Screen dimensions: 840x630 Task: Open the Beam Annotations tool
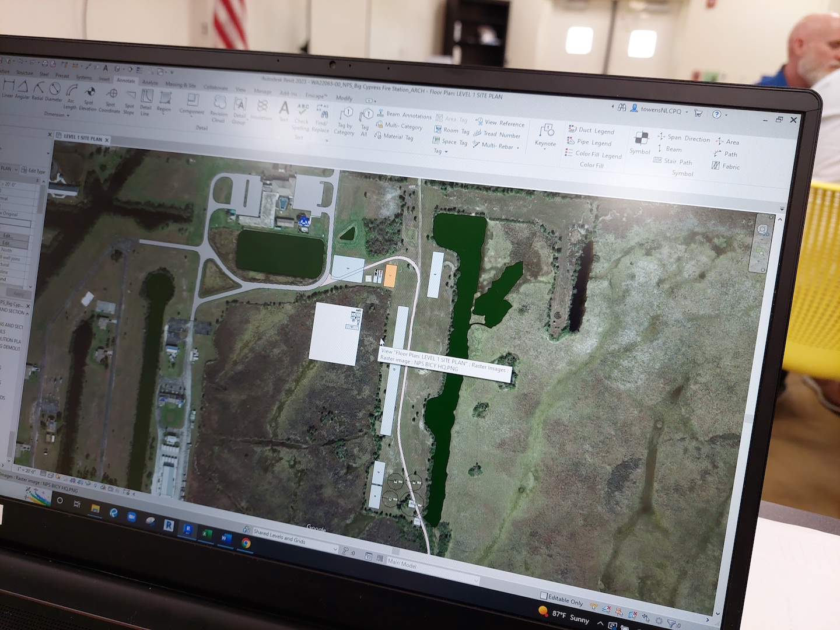click(x=404, y=115)
